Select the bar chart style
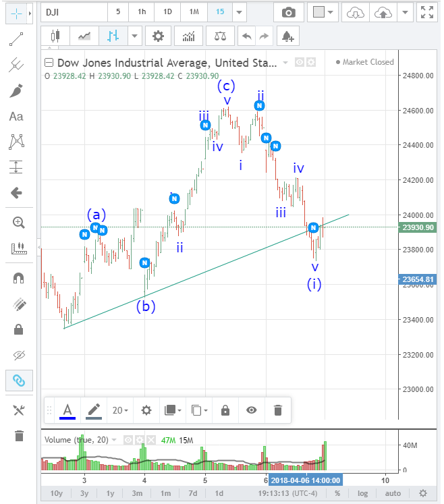This screenshot has width=444, height=504. [113, 36]
